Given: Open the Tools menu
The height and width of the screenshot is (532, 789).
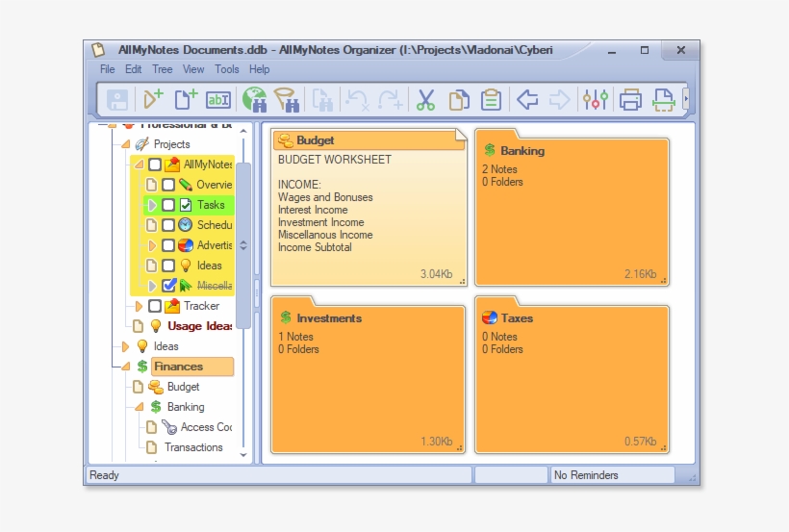Looking at the screenshot, I should tap(227, 69).
